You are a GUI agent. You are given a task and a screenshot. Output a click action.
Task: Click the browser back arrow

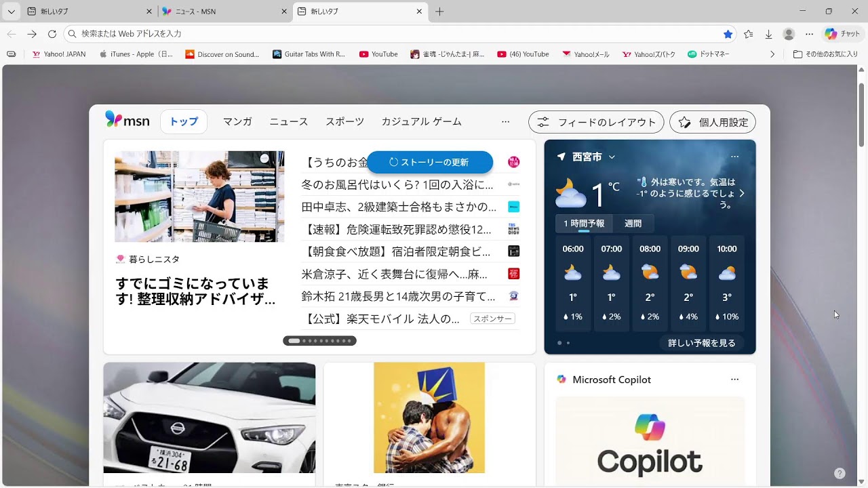[x=12, y=34]
